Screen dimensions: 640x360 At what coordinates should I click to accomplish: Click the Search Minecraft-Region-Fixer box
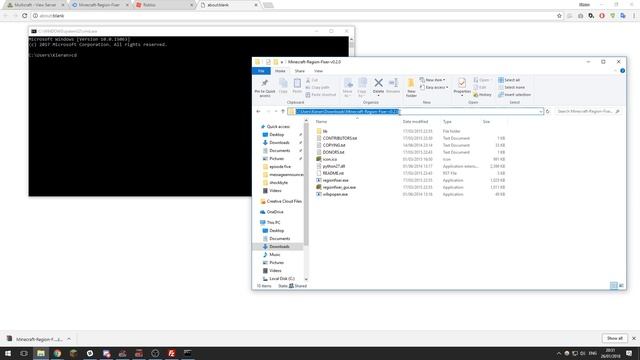click(x=588, y=111)
